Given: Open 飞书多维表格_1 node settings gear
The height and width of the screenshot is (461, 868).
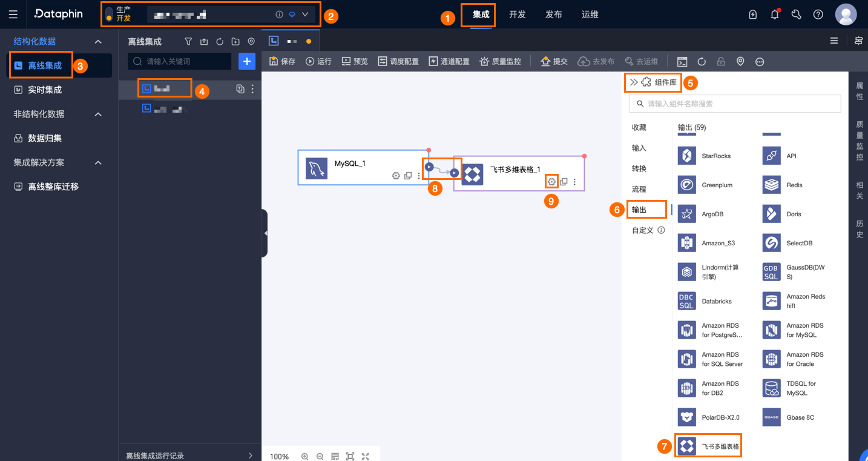Looking at the screenshot, I should tap(551, 182).
